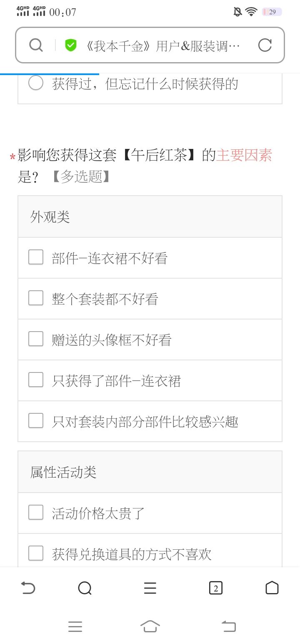
Task: Reload the page with refresh icon
Action: [x=265, y=45]
